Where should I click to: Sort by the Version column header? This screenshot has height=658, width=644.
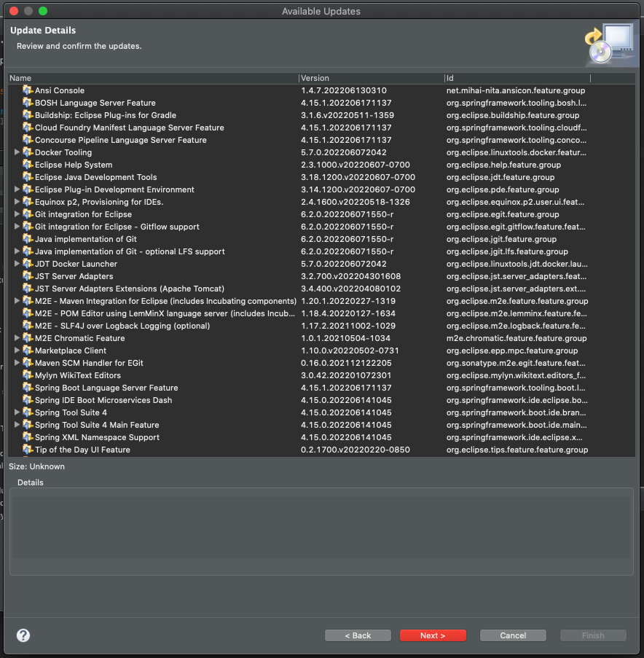click(372, 78)
